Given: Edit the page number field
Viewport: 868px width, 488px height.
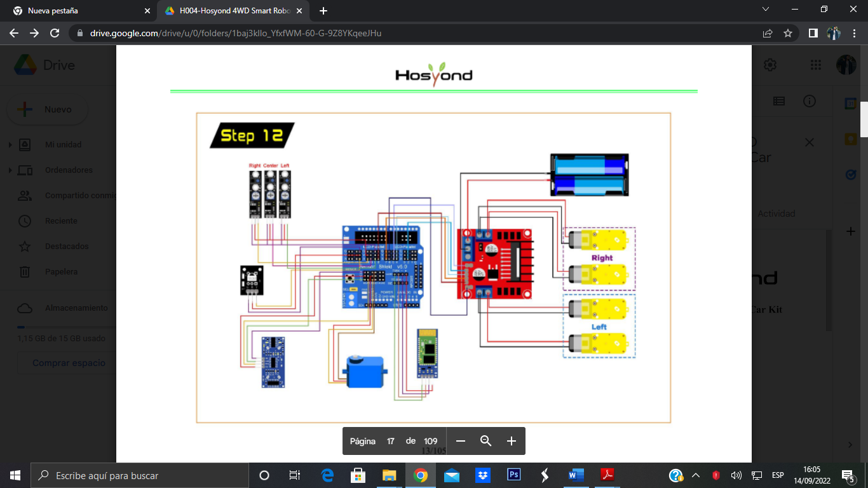Looking at the screenshot, I should point(391,441).
